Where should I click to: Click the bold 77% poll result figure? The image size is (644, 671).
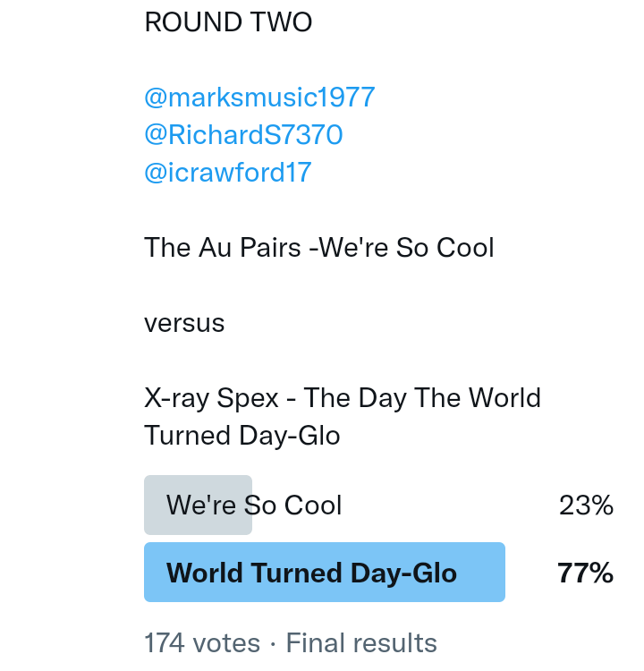point(585,573)
